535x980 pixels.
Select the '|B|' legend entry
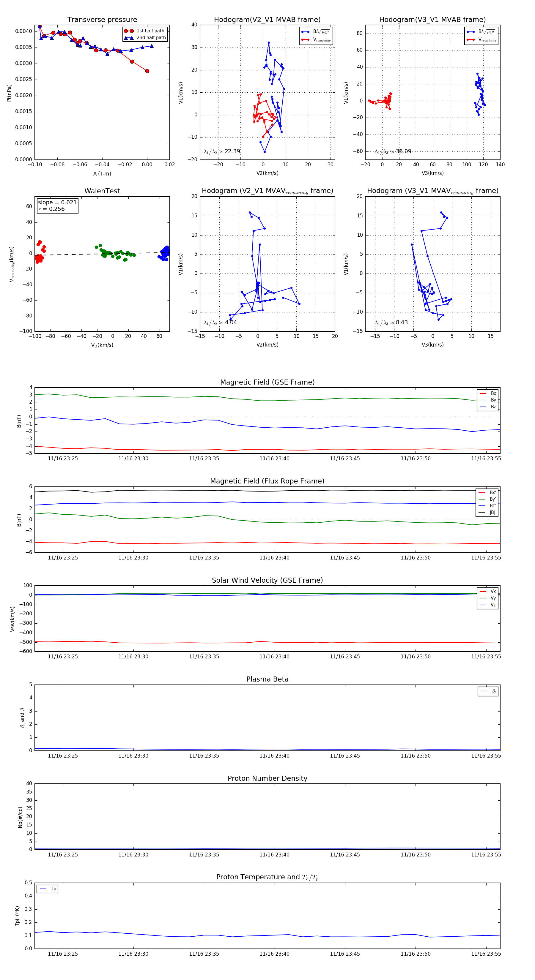pyautogui.click(x=487, y=513)
